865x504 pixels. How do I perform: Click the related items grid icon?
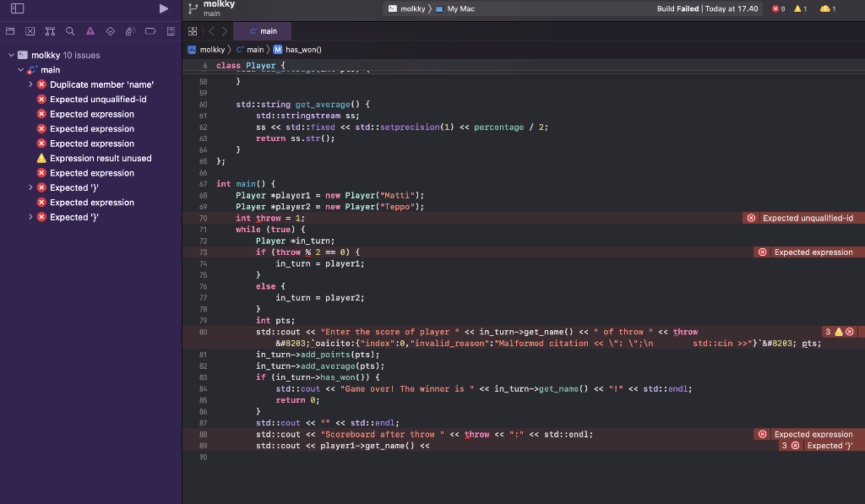tap(193, 31)
